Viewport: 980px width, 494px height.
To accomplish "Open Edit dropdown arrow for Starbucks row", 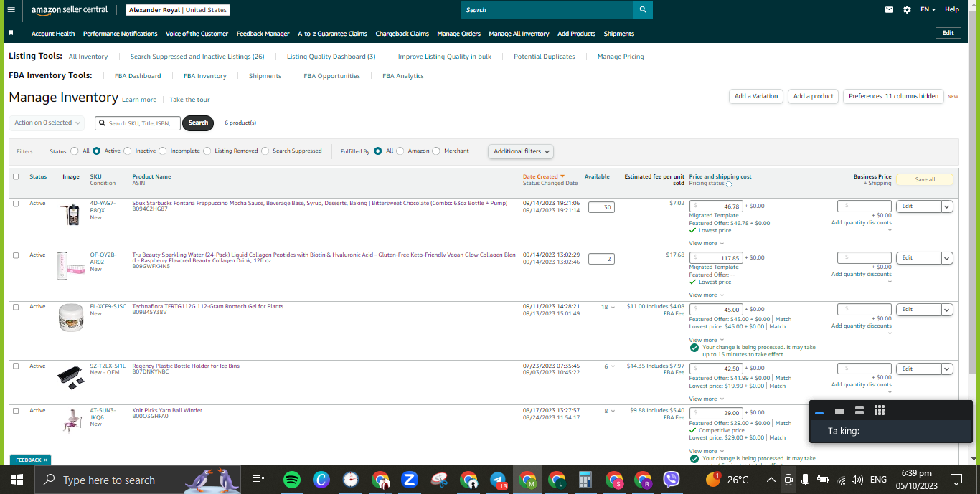I will click(947, 206).
